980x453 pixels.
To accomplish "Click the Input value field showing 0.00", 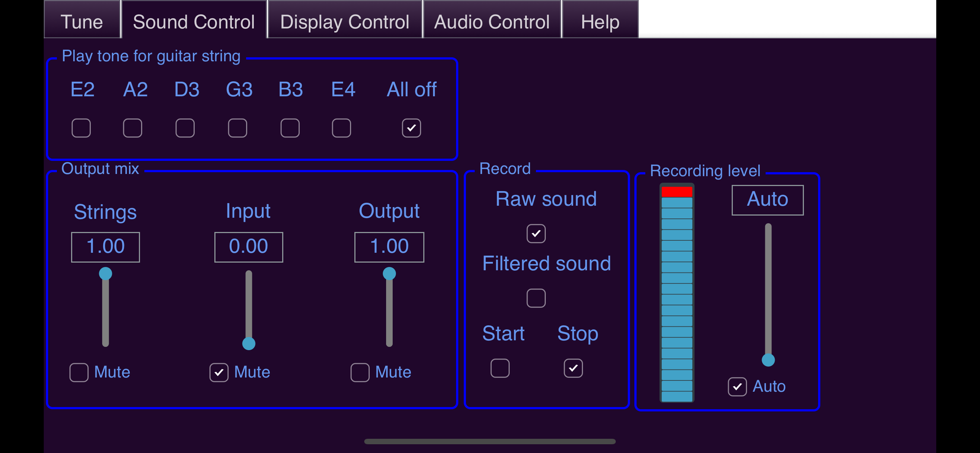I will (x=248, y=247).
